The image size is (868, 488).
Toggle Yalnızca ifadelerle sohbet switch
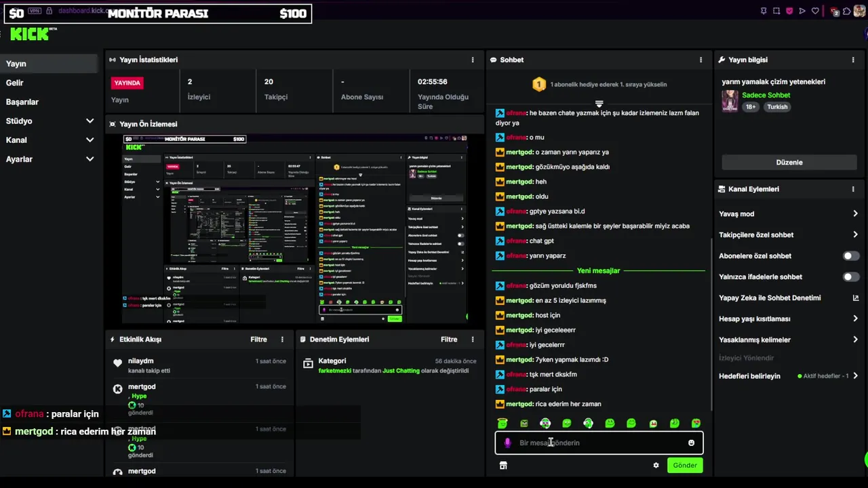coord(851,277)
